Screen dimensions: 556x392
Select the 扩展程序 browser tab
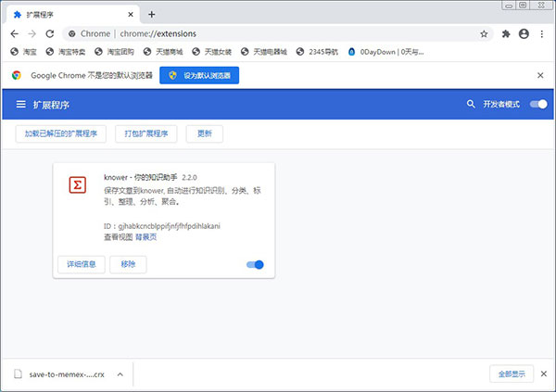(72, 15)
